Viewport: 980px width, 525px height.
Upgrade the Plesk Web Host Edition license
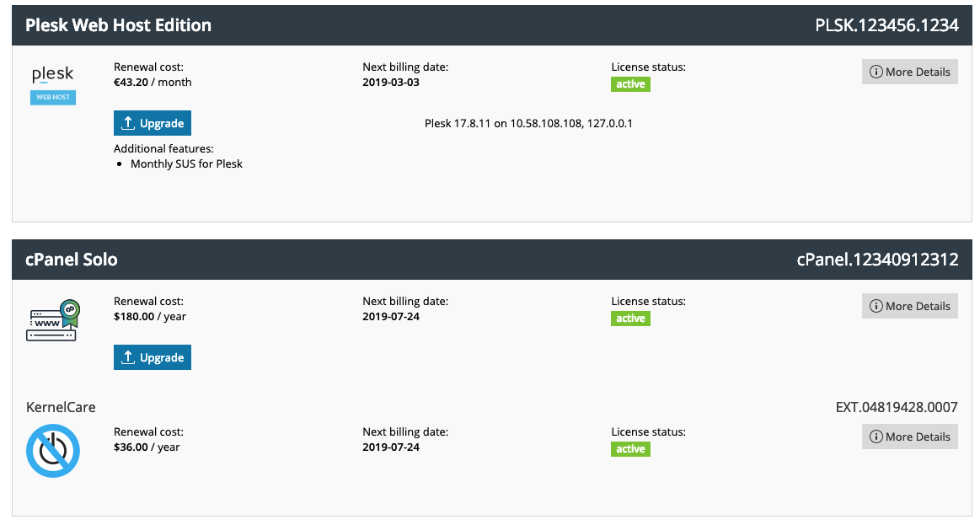pyautogui.click(x=153, y=123)
